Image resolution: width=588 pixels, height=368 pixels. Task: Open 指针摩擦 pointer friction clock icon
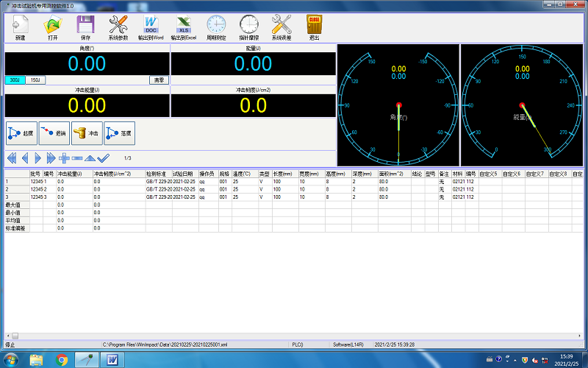click(x=248, y=27)
